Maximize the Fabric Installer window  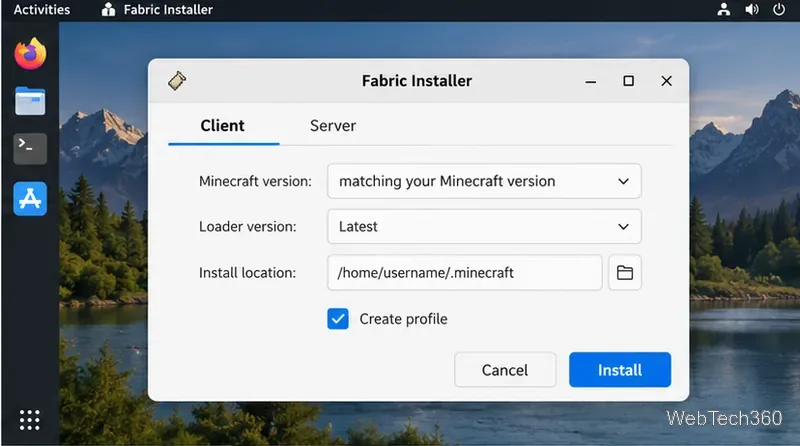coord(629,81)
